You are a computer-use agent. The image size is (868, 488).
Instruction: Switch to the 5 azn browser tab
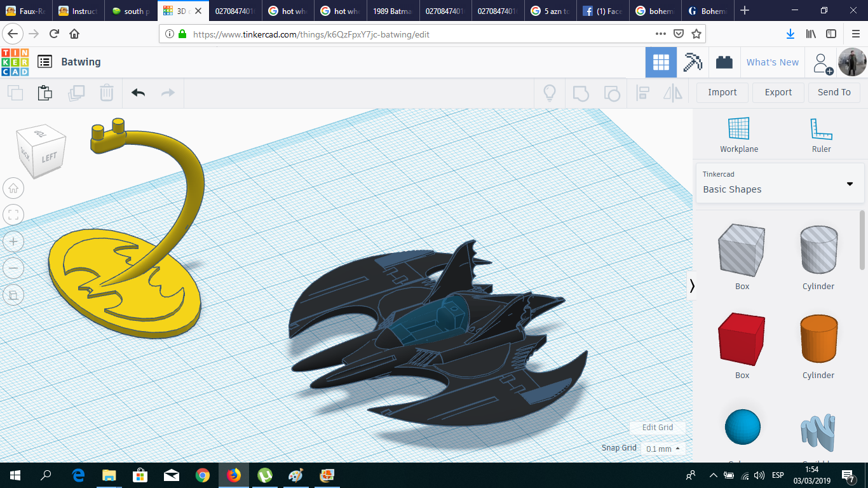point(550,11)
